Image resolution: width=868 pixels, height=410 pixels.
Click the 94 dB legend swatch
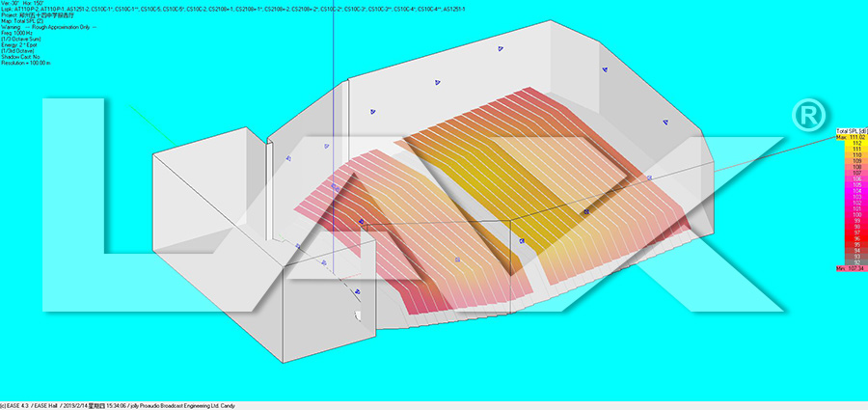(x=855, y=251)
